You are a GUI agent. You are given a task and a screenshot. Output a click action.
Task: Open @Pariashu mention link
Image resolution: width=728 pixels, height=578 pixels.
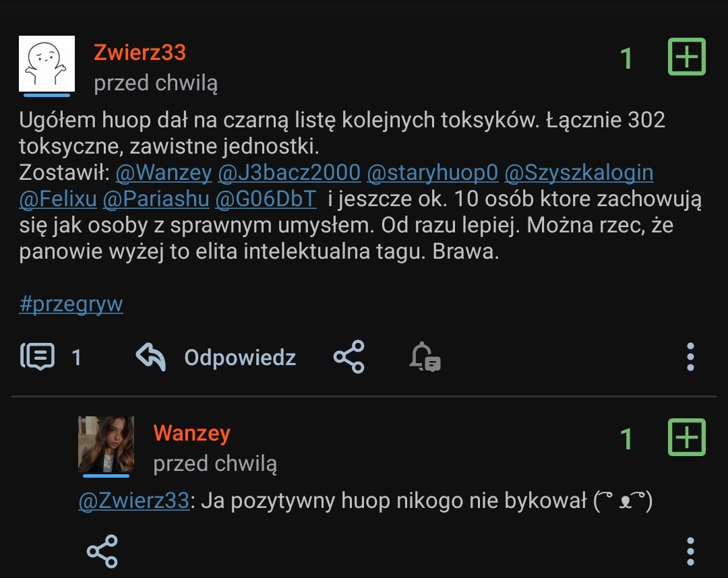click(x=156, y=199)
